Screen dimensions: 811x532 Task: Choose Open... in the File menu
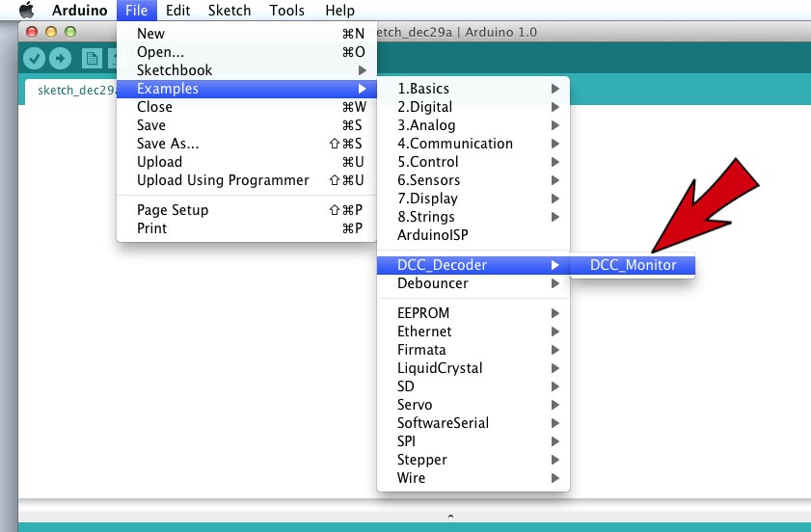coord(247,52)
